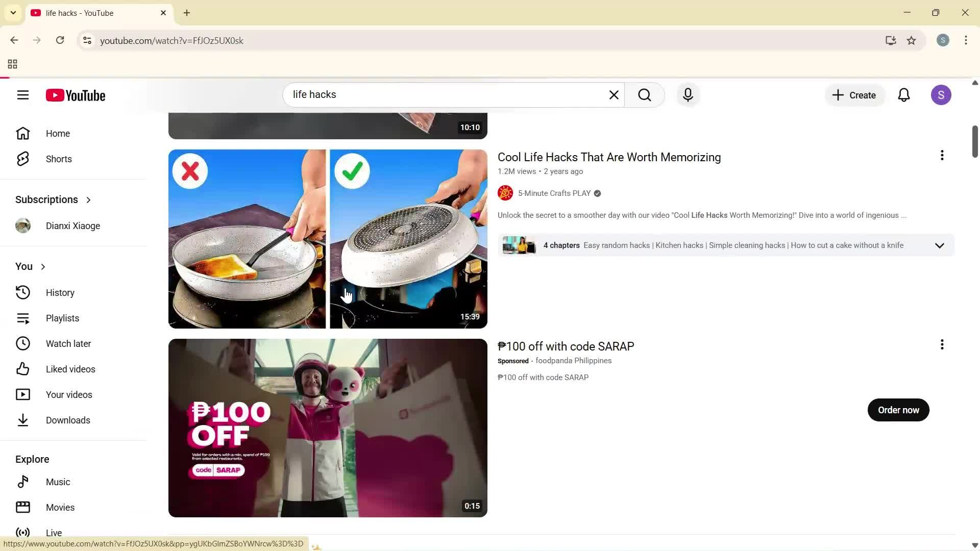980x551 pixels.
Task: Open the notifications bell
Action: pyautogui.click(x=904, y=95)
